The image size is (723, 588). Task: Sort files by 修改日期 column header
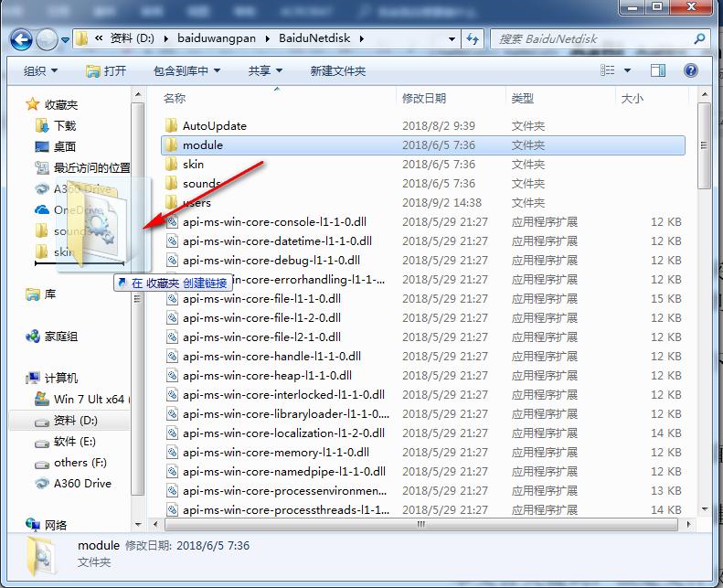pos(424,98)
